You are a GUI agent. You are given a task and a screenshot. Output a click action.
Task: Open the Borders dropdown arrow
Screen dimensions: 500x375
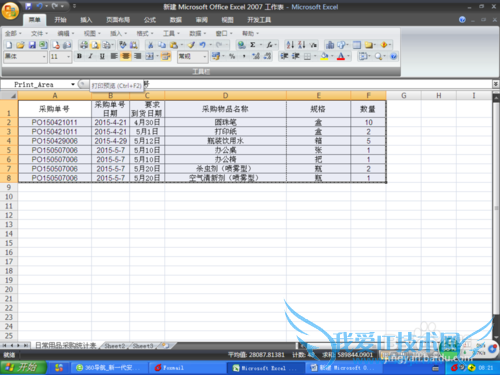[x=315, y=56]
